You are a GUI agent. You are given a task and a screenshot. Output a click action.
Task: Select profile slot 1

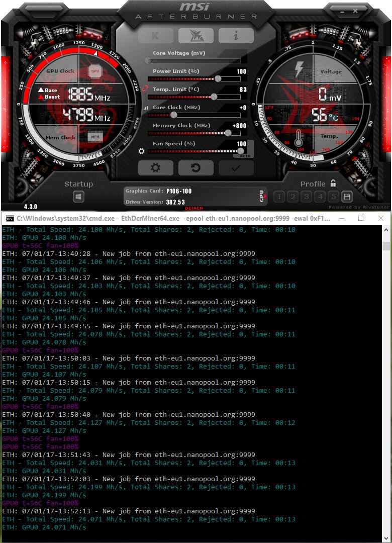[279, 197]
